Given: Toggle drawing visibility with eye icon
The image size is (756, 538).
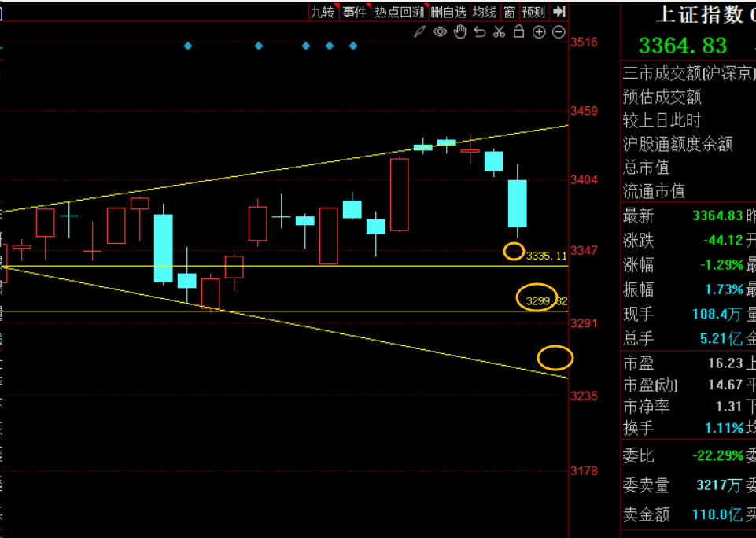Looking at the screenshot, I should [440, 32].
